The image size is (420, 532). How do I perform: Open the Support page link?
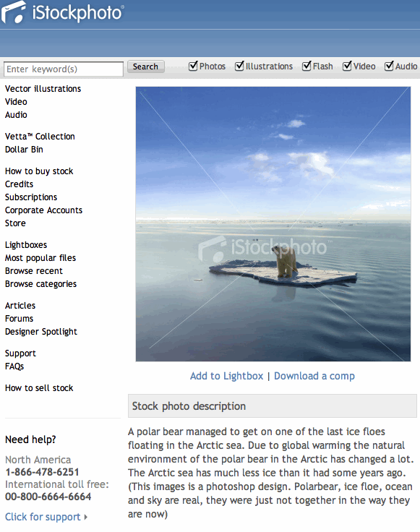click(x=20, y=353)
